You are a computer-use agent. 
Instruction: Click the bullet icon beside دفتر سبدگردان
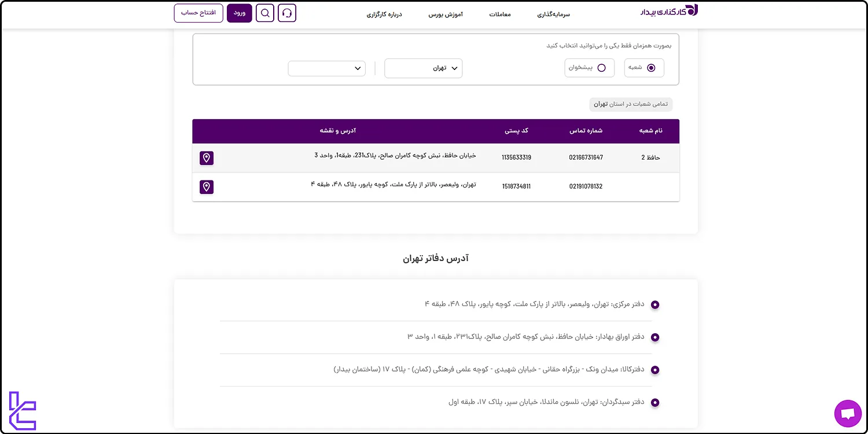pos(654,402)
